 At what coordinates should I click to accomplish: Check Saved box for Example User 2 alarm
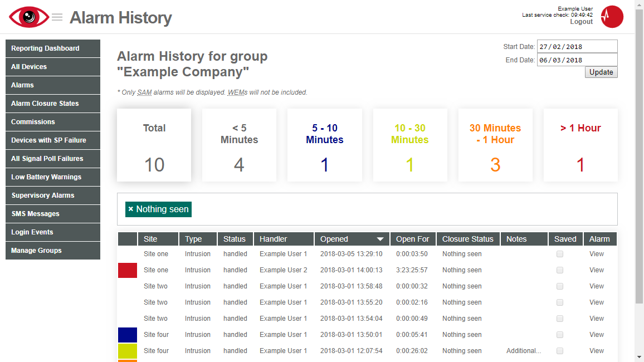click(x=560, y=270)
